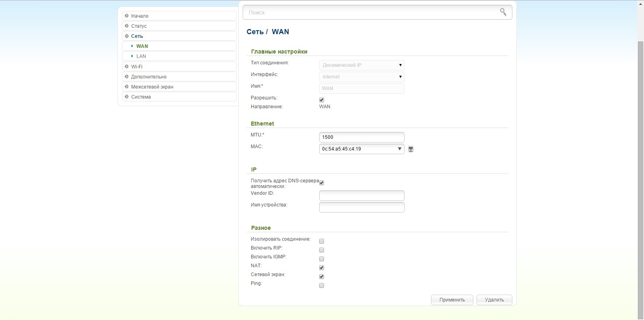644x320 pixels.
Task: Open the Дополнительно menu section
Action: coord(149,76)
